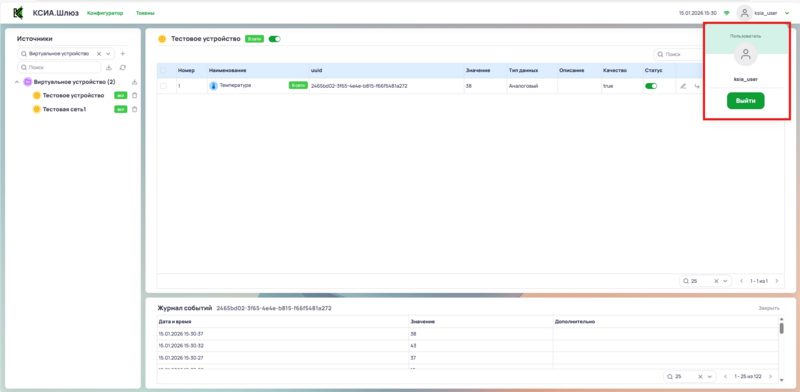Click the user avatar icon in header
Viewport: 800px width, 392px height.
[744, 13]
